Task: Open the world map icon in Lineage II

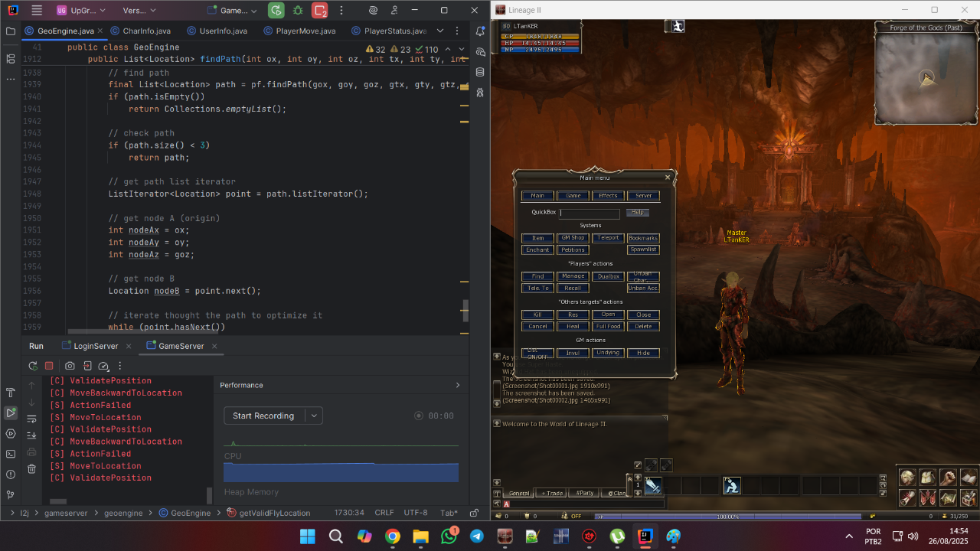Action: point(948,497)
